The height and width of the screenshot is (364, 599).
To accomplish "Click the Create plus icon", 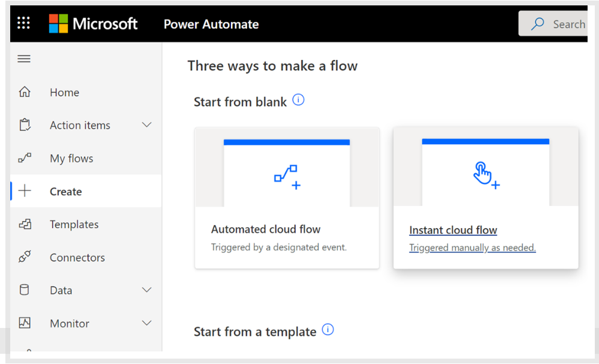I will click(x=25, y=192).
